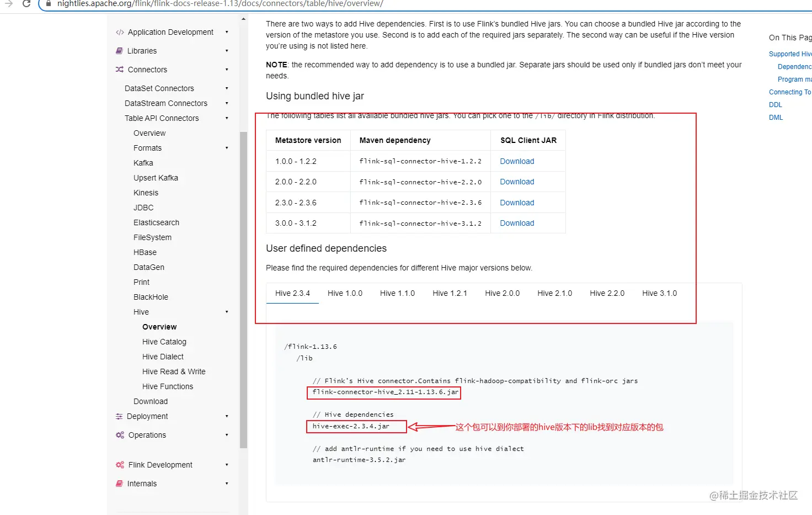Click the Connectors shuffle icon

[119, 70]
